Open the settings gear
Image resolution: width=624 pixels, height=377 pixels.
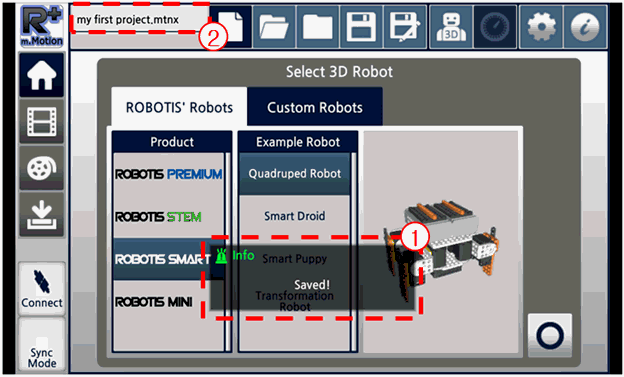click(x=541, y=27)
